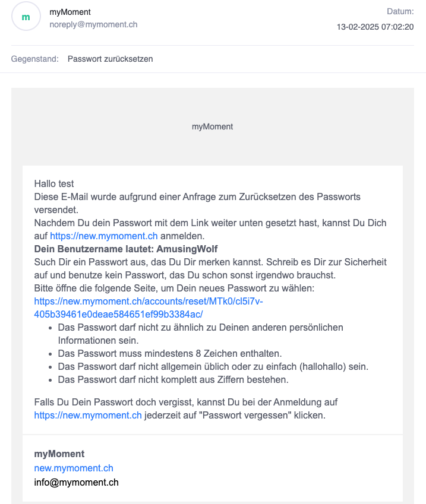Open the https://new.mymoment.ch link before "anmelden"
Image resolution: width=426 pixels, height=504 pixels.
click(x=104, y=236)
